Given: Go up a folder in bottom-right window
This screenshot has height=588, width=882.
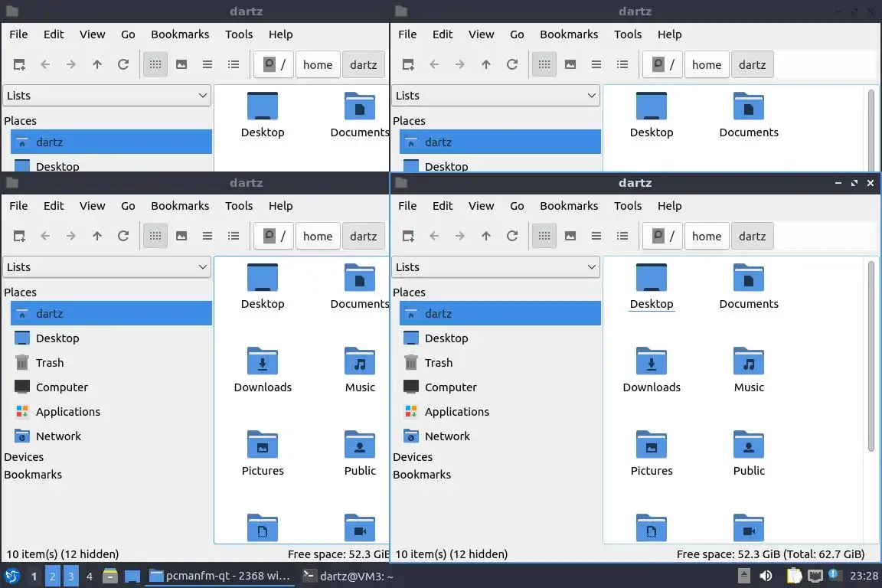Looking at the screenshot, I should (486, 236).
